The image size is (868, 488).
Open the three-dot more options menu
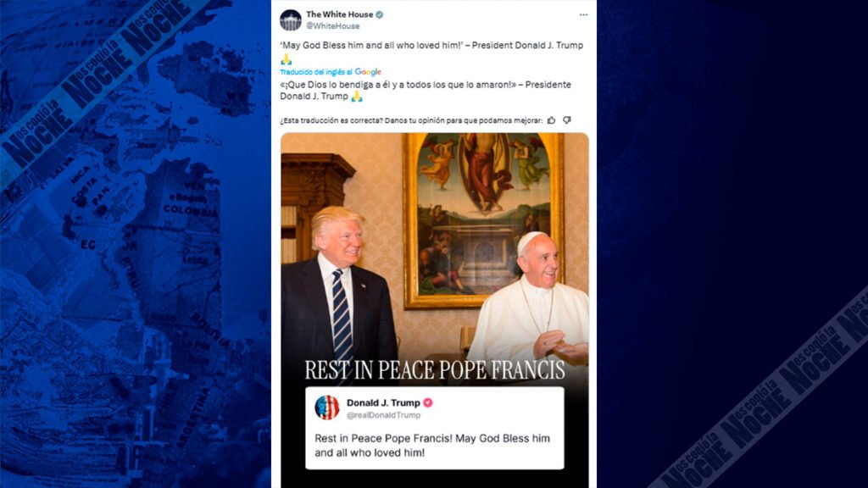point(583,15)
